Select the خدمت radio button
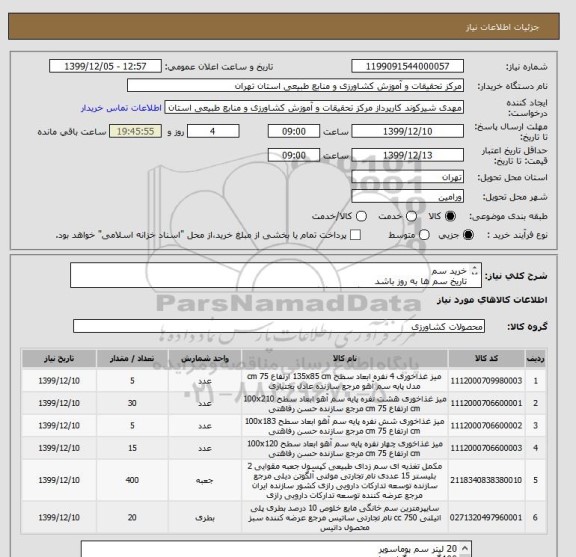The image size is (576, 557). click(411, 216)
